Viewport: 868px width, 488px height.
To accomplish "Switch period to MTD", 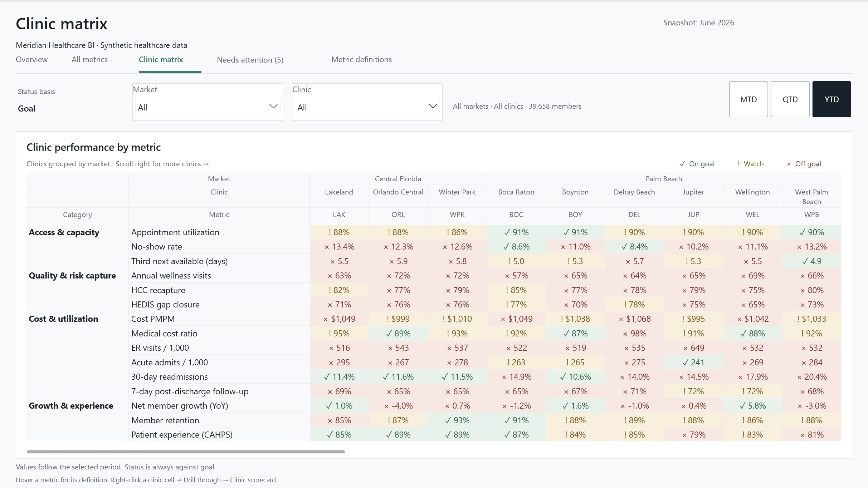I will click(748, 99).
